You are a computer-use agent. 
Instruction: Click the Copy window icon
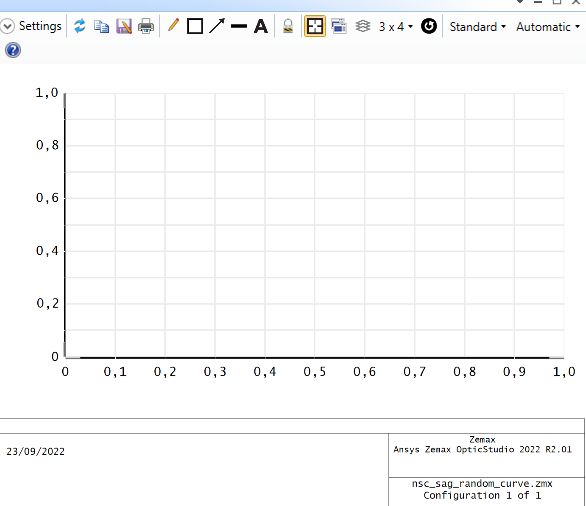point(101,27)
